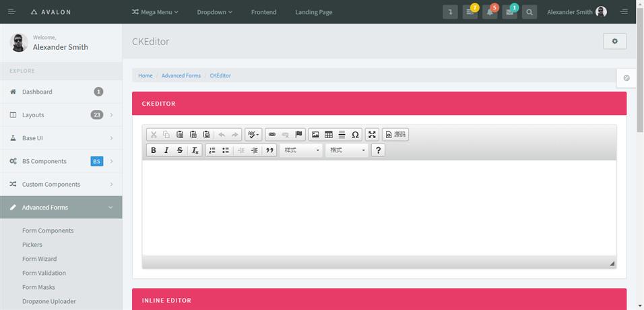Viewport: 644px width, 310px height.
Task: Go to Frontend in top navigation
Action: point(263,12)
